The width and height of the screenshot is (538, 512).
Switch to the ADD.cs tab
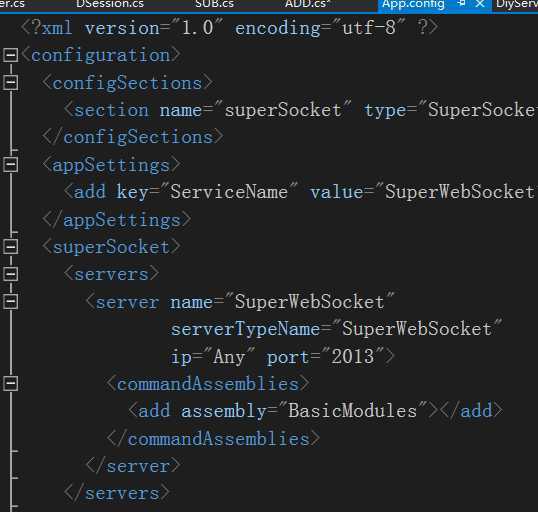pos(307,4)
